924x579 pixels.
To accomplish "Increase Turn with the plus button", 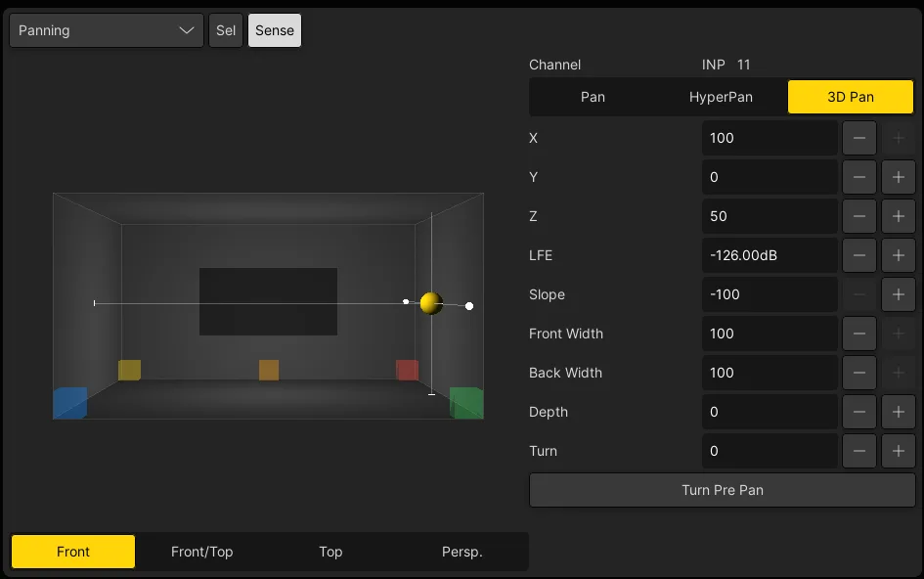I will (x=898, y=451).
